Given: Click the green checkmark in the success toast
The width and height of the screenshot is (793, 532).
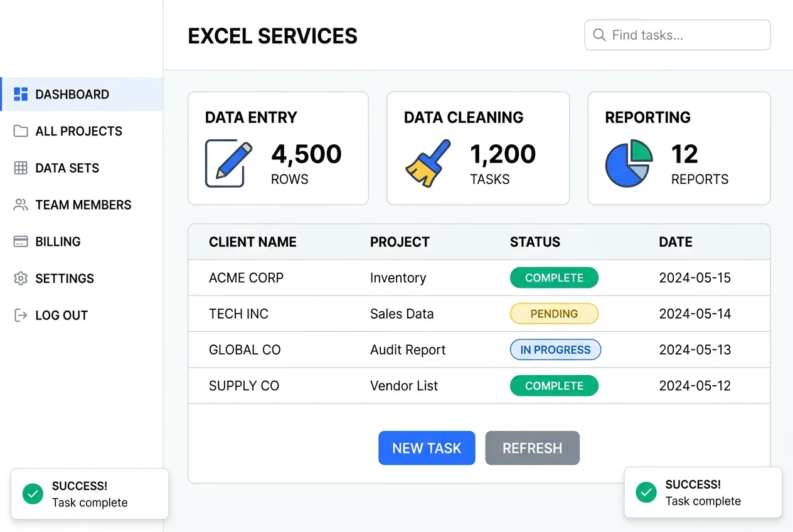Looking at the screenshot, I should point(33,494).
